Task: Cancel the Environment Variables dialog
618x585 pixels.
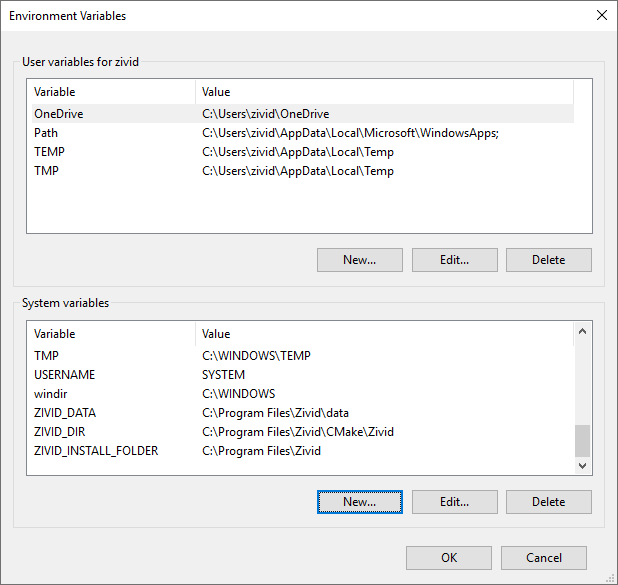Action: pos(544,558)
